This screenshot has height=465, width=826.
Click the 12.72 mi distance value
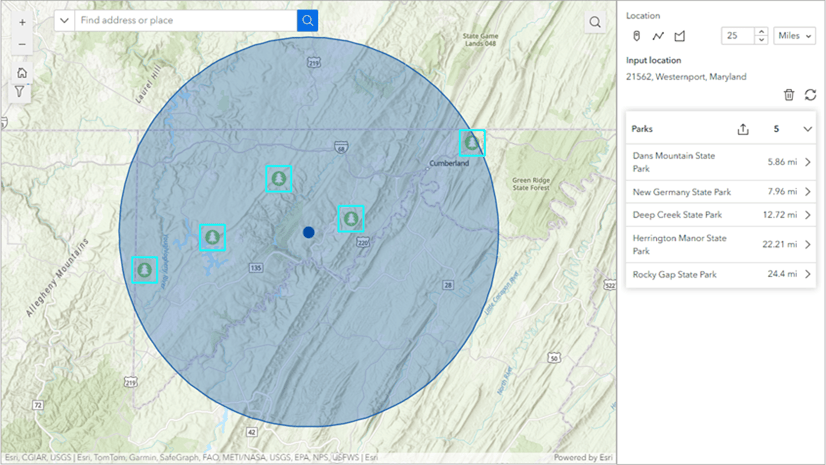coord(780,215)
